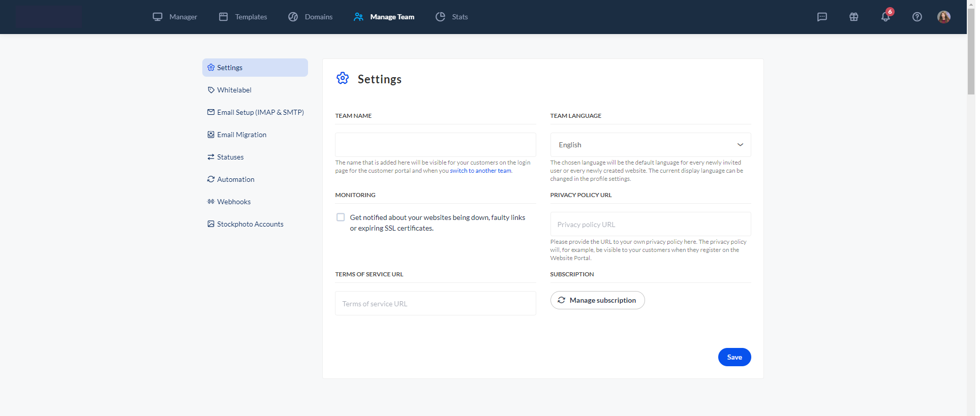Open the Domains tab
980x416 pixels.
pos(310,17)
